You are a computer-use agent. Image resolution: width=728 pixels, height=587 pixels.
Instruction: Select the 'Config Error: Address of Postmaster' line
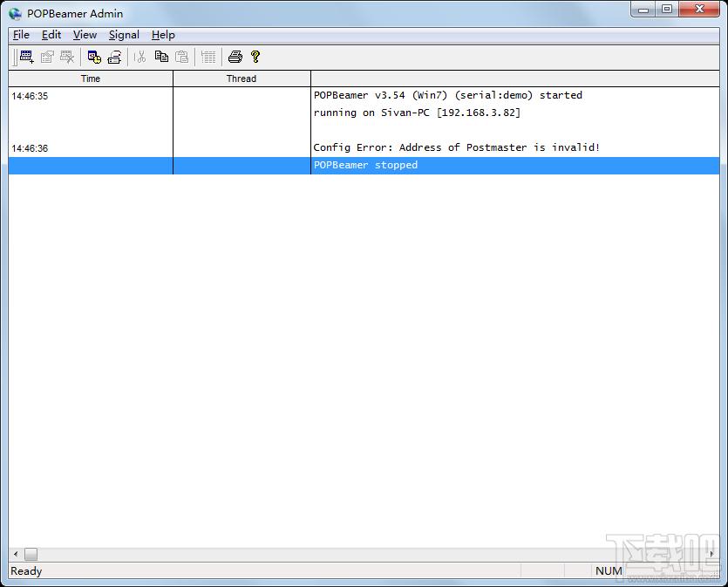[456, 147]
